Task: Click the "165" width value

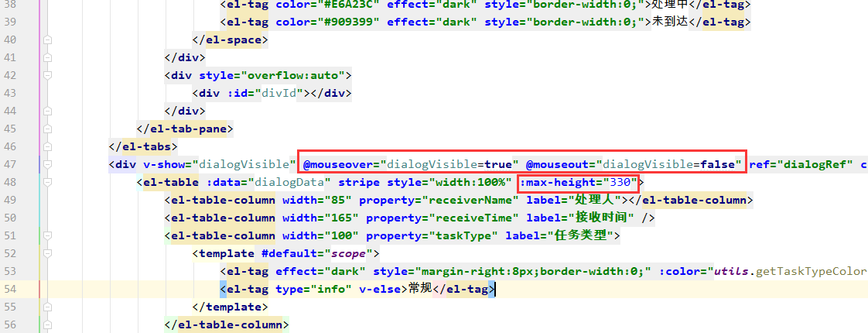Action: 342,218
